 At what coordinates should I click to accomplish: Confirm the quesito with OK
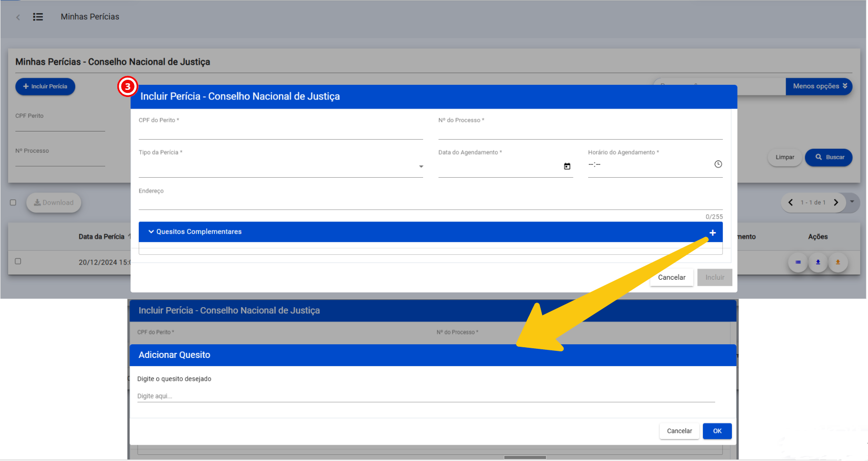pos(717,431)
